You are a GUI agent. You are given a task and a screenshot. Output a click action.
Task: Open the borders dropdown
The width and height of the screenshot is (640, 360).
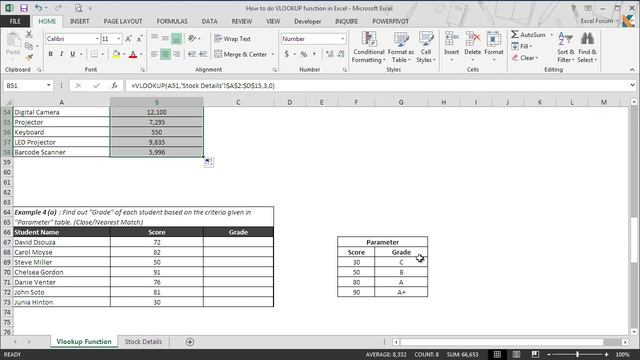click(x=102, y=54)
